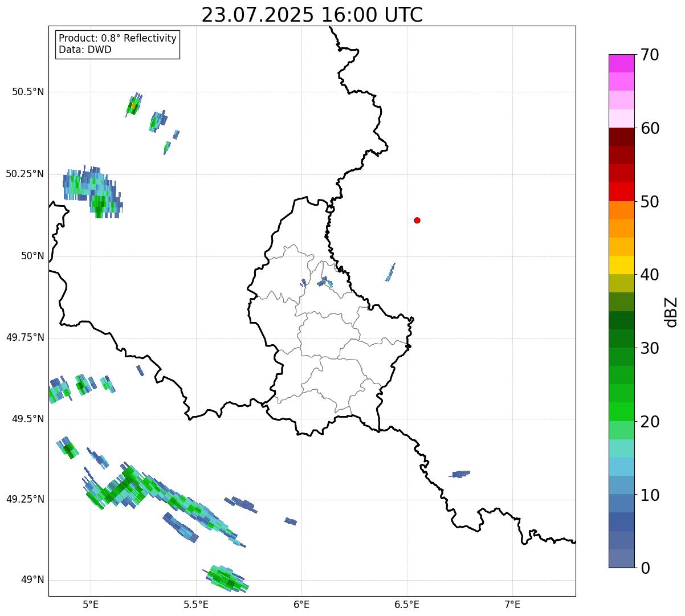Click the colorbar tick value 50
Viewport: 685px width, 616px height.
650,202
